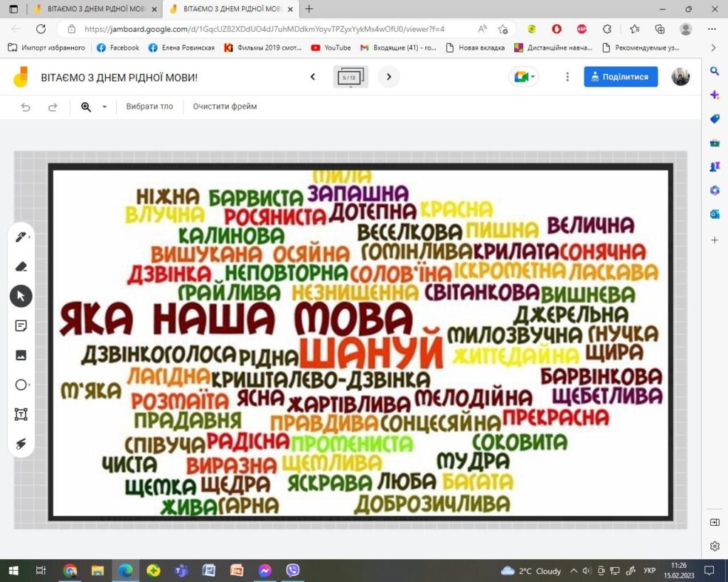Open Microsoft Teams from taskbar
The height and width of the screenshot is (582, 728).
tap(181, 571)
